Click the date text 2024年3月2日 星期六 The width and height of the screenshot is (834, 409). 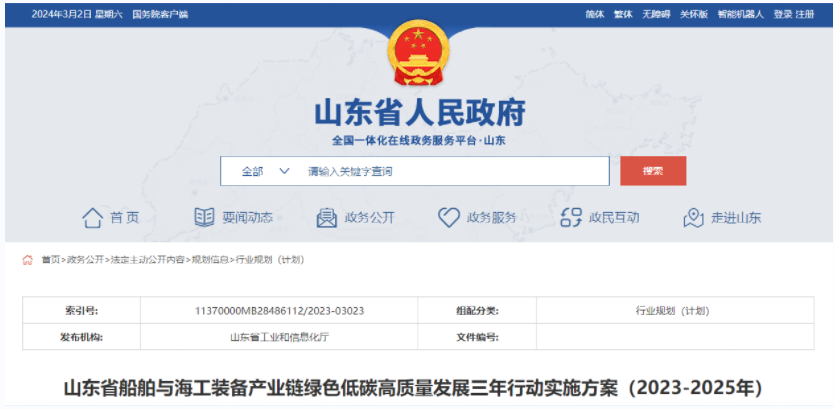pos(77,14)
